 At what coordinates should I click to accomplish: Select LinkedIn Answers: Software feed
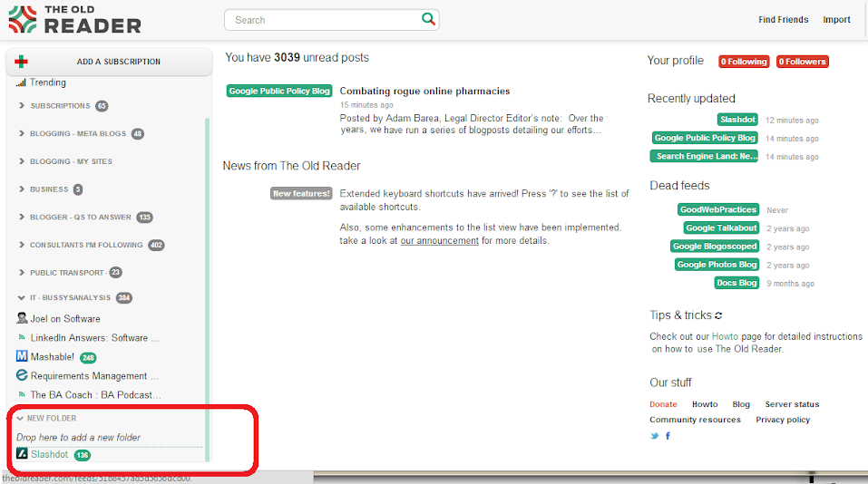point(94,337)
